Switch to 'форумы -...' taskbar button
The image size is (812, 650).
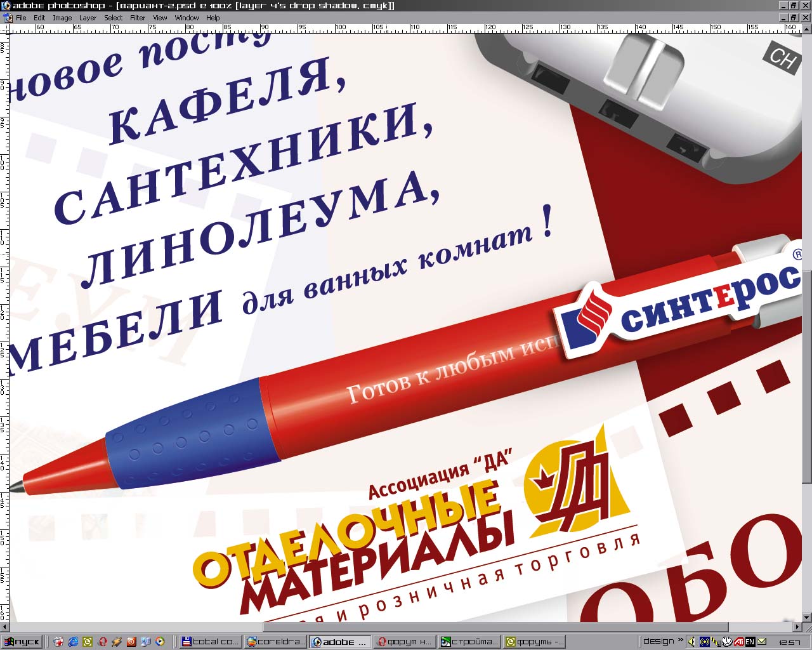[534, 642]
